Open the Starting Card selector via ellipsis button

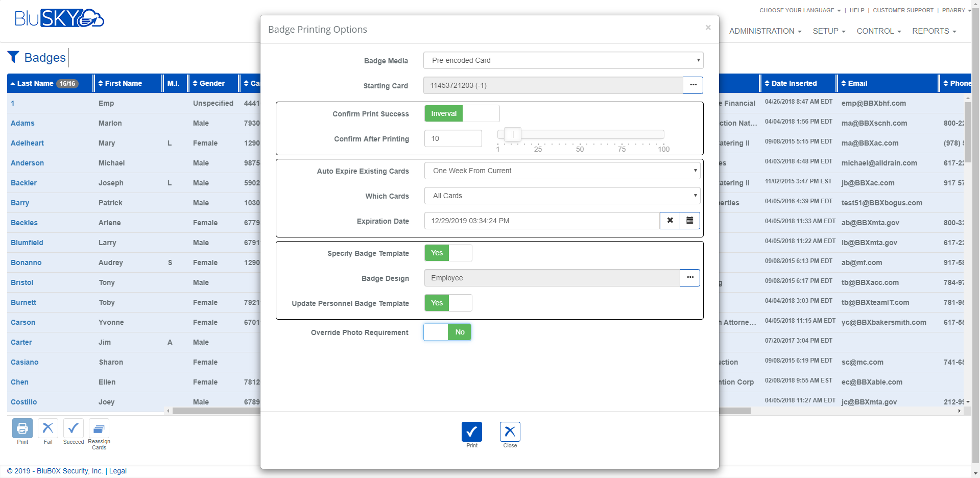coord(692,85)
